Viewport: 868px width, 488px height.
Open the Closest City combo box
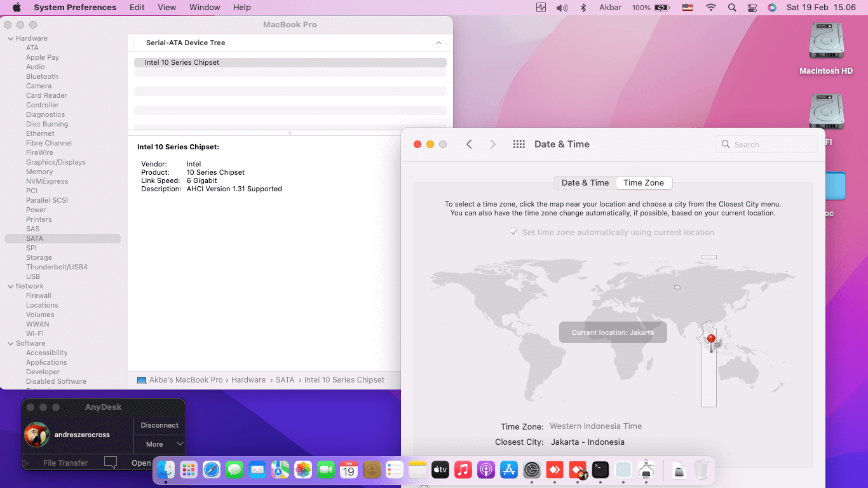tap(588, 442)
